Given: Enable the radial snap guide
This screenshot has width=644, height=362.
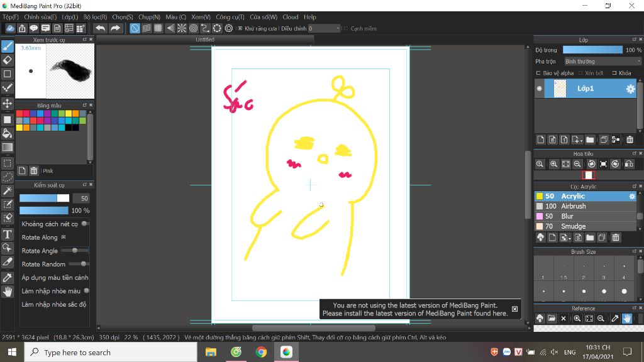Looking at the screenshot, I should click(x=182, y=28).
